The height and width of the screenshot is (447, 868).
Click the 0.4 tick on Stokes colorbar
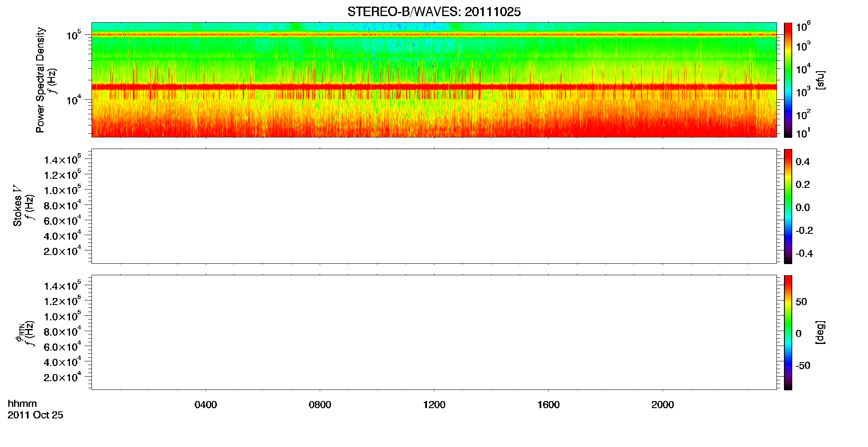click(x=803, y=162)
